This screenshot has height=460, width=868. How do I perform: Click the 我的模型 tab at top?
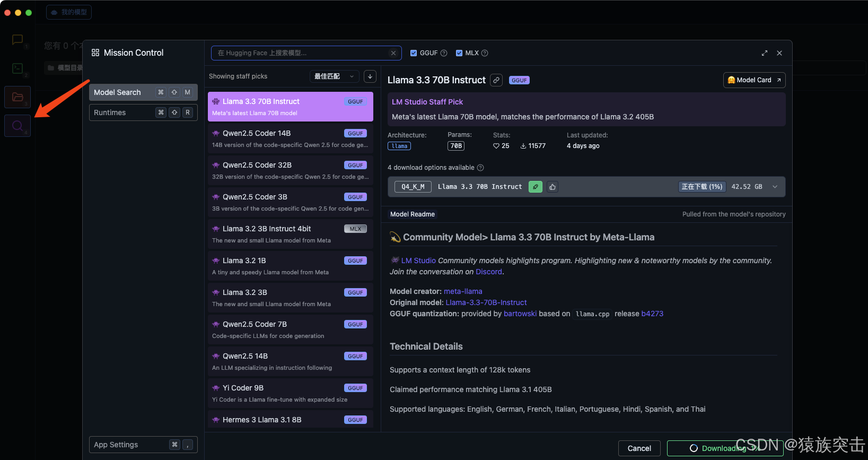(69, 12)
